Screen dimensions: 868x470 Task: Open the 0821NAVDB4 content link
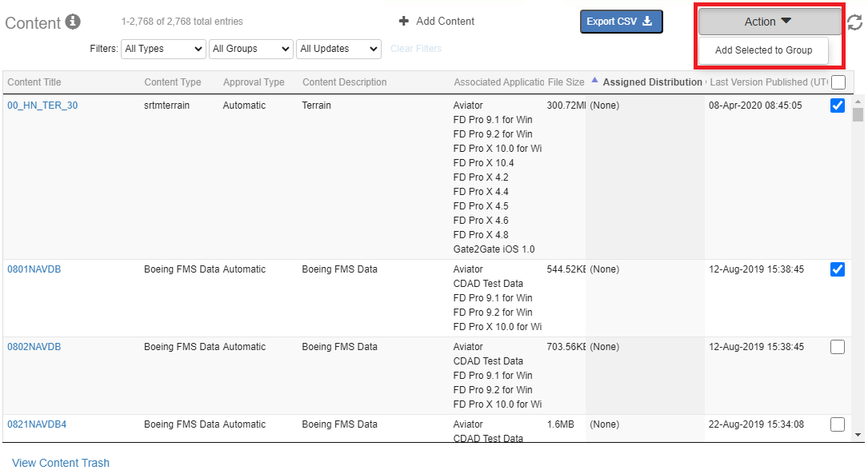point(37,424)
